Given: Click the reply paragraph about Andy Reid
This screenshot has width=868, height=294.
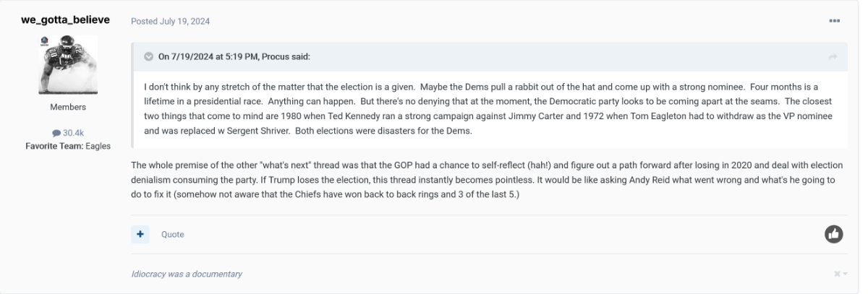Looking at the screenshot, I should coord(477,180).
